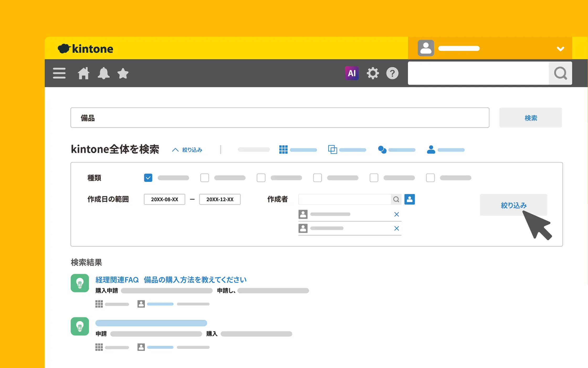Viewport: 588px width, 368px height.
Task: Click the header search magnifier button
Action: 560,73
